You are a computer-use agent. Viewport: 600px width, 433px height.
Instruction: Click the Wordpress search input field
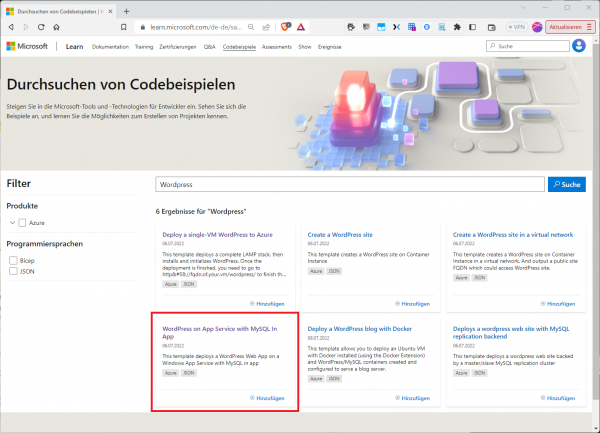pyautogui.click(x=350, y=184)
